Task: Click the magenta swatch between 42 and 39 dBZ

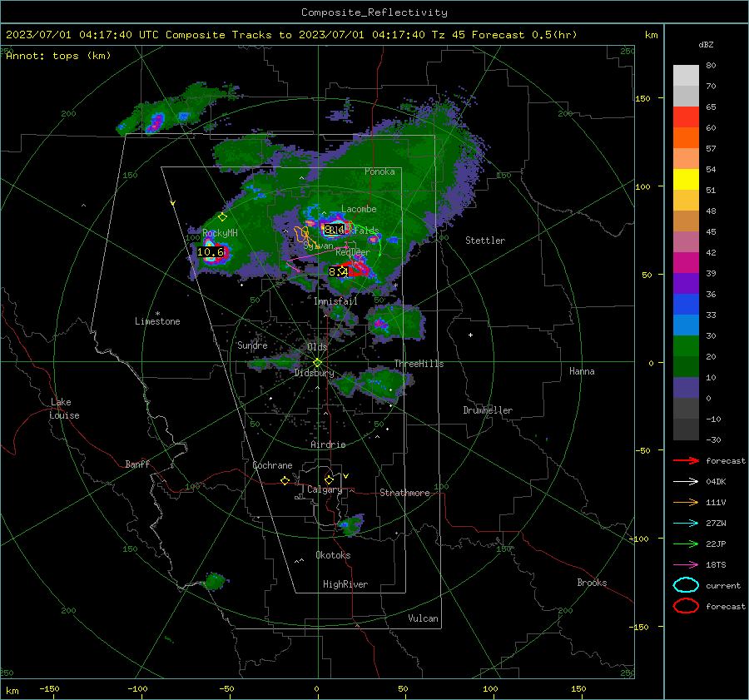Action: coord(686,263)
